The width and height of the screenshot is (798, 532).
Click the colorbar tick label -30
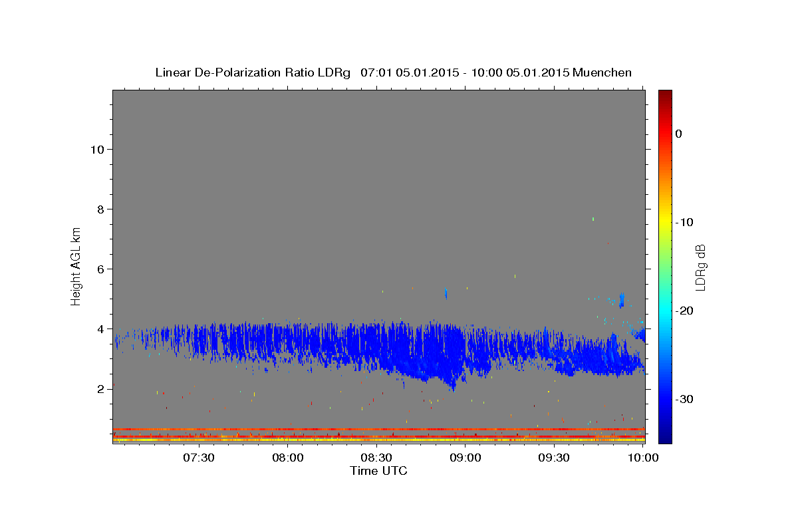pos(684,399)
